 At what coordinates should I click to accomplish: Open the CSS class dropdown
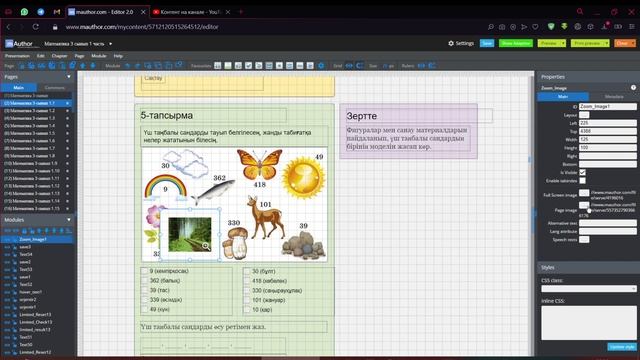[x=589, y=289]
